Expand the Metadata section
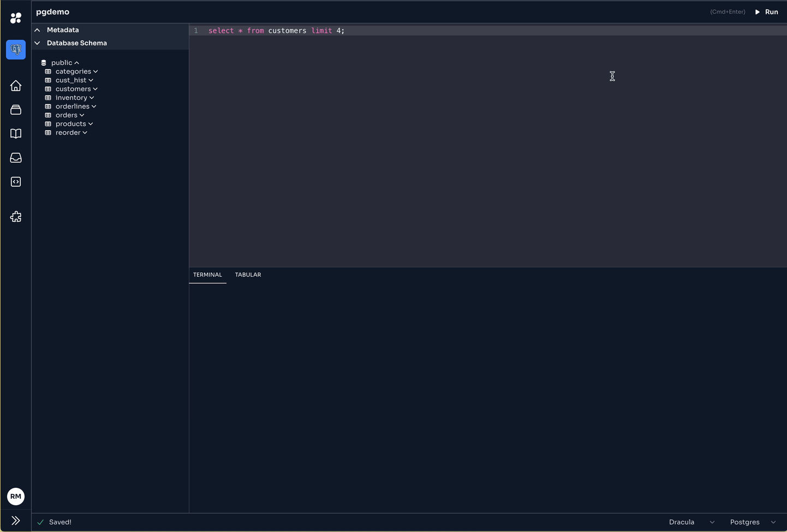Image resolution: width=787 pixels, height=532 pixels. 38,30
